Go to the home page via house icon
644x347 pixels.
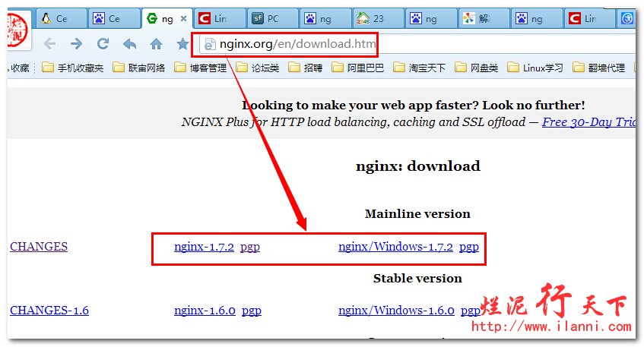pos(156,44)
